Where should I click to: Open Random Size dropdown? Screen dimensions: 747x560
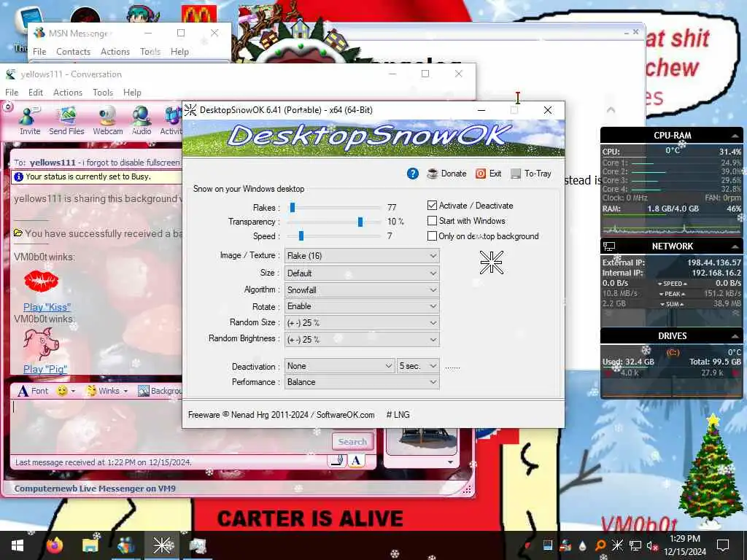[x=362, y=323]
